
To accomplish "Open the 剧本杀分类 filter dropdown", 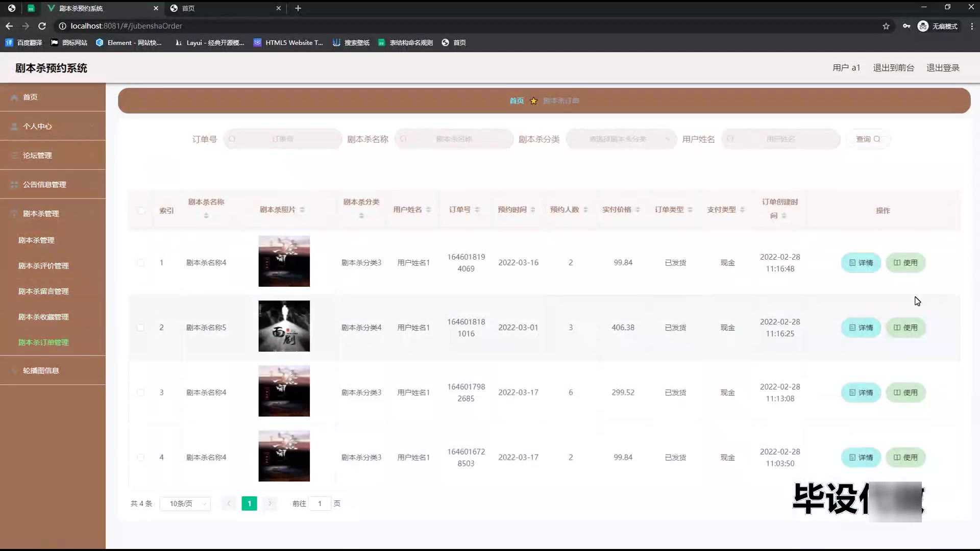I will pos(621,139).
